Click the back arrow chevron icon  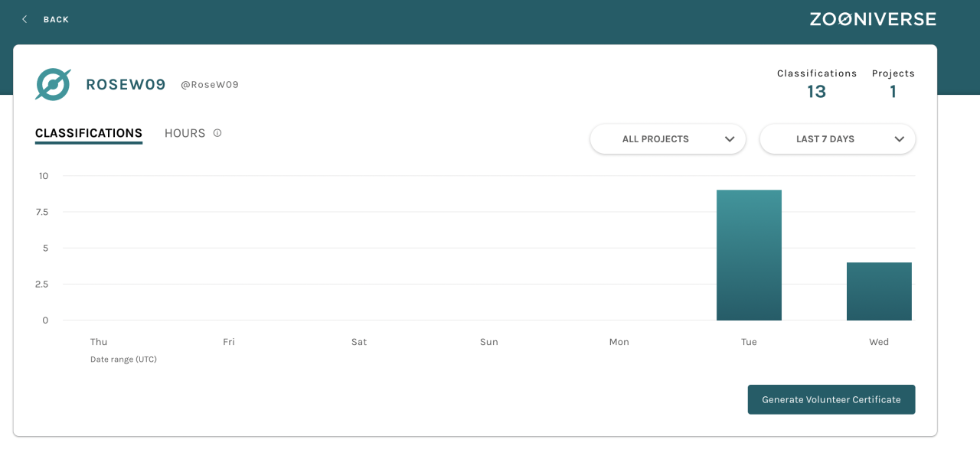pyautogui.click(x=24, y=19)
